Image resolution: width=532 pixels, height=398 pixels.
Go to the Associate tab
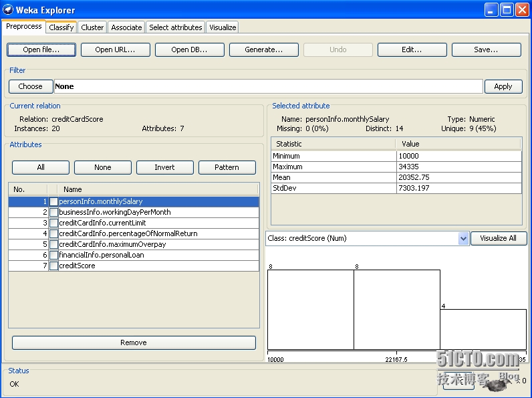[x=126, y=27]
